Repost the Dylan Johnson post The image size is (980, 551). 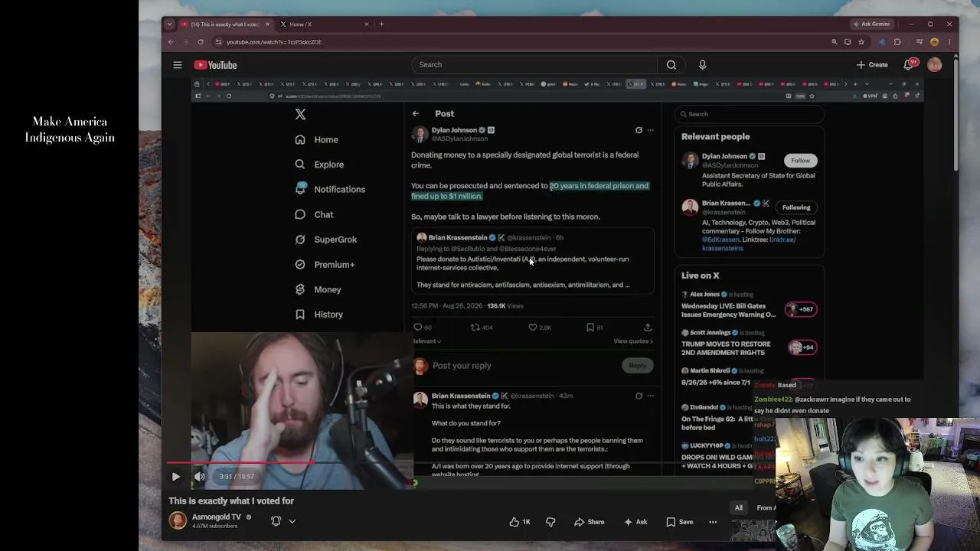475,328
